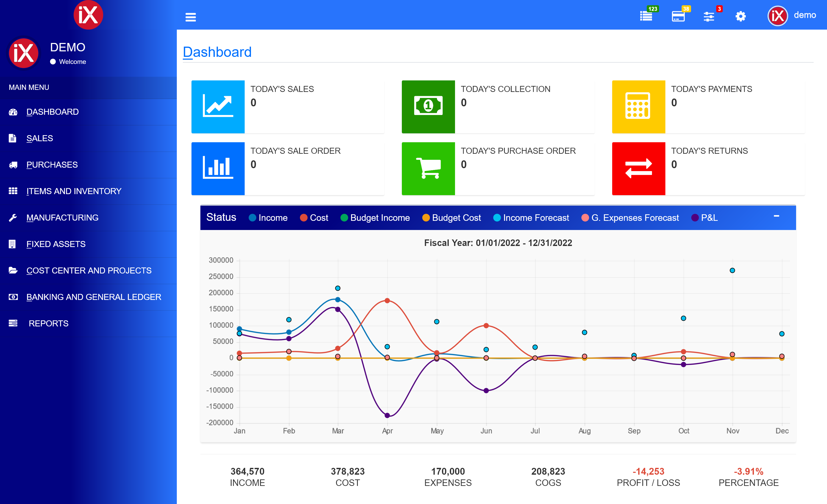Collapse the Status chart panel
Image resolution: width=827 pixels, height=504 pixels.
pyautogui.click(x=776, y=217)
